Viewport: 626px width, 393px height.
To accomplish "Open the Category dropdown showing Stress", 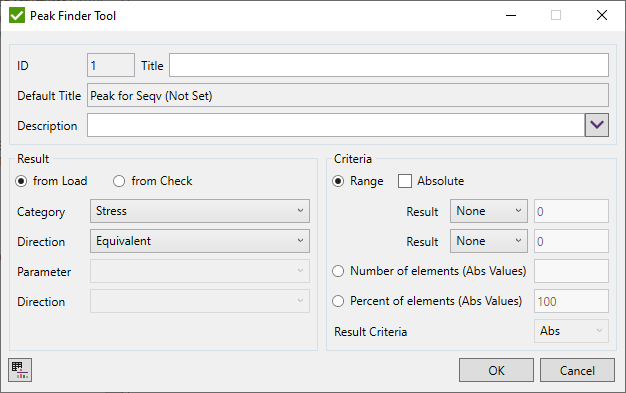I will pyautogui.click(x=200, y=211).
